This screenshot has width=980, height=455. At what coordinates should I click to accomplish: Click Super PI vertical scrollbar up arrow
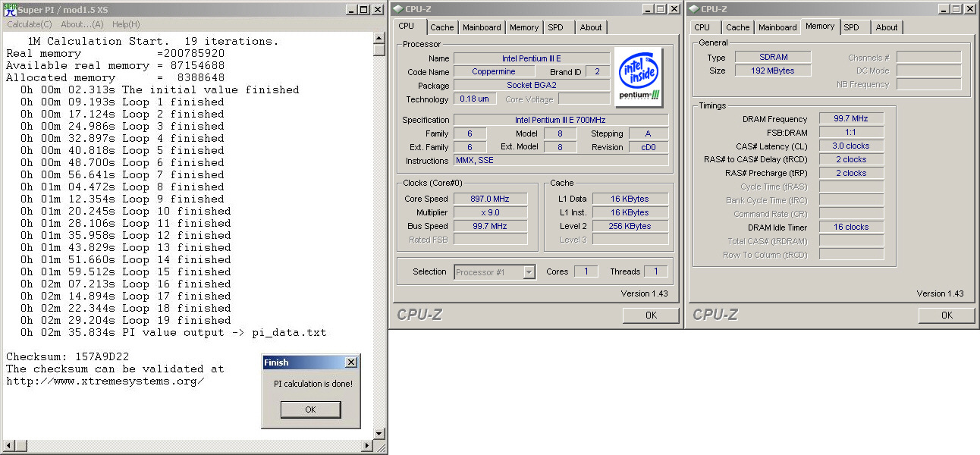point(379,38)
